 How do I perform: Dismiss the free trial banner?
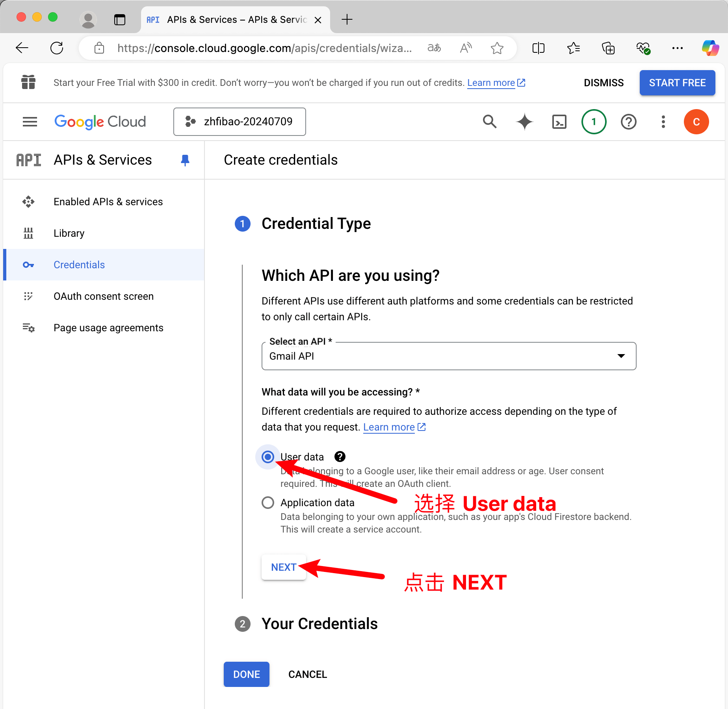(604, 83)
